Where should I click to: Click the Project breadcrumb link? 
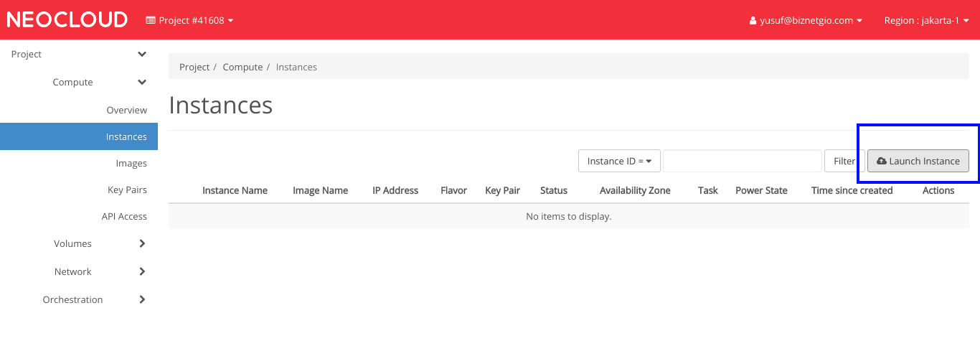point(194,67)
